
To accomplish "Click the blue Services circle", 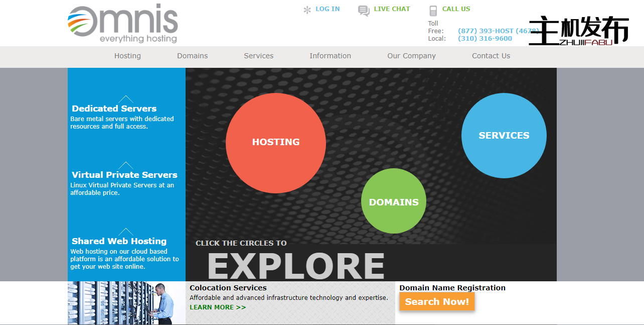I will [x=504, y=136].
